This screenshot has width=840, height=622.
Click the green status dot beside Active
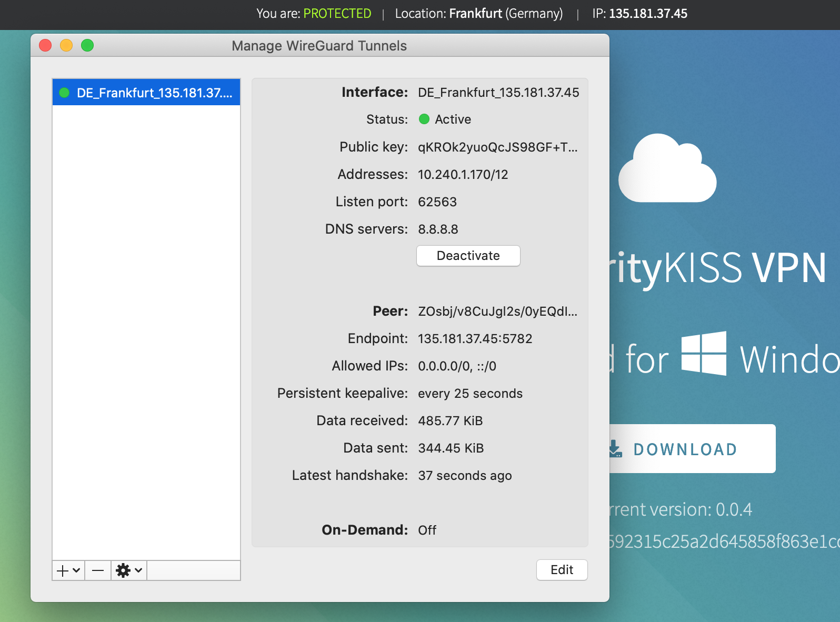coord(424,119)
